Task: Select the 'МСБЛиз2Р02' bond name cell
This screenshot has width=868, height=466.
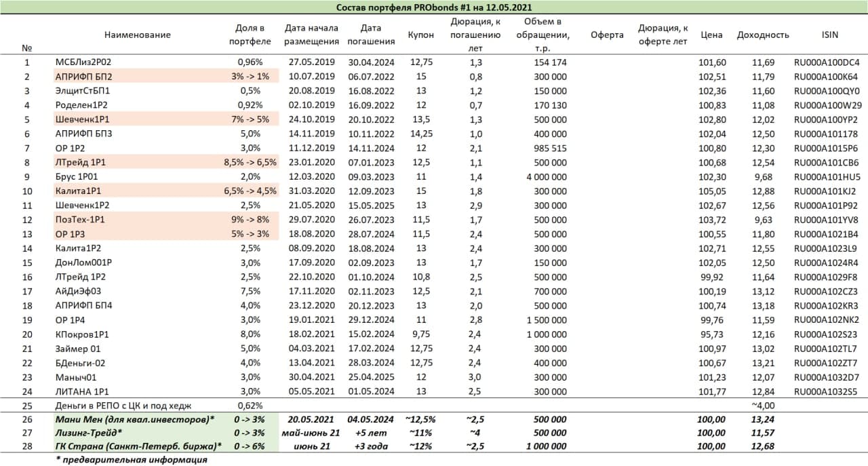Action: (x=83, y=62)
